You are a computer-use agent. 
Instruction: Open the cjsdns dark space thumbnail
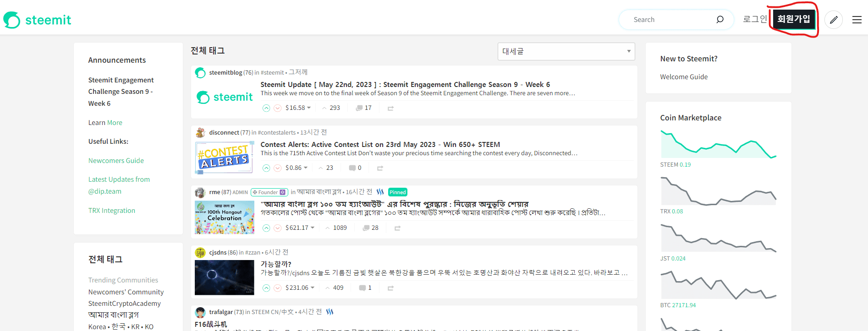click(225, 277)
